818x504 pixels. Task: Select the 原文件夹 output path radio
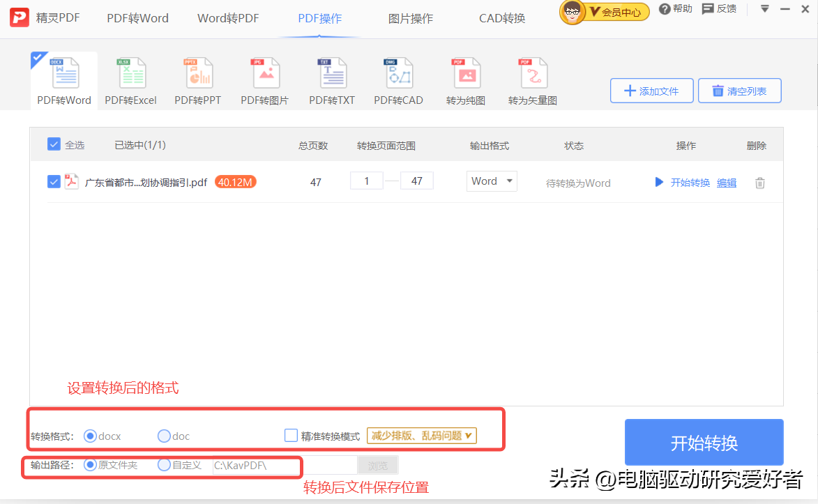tap(90, 464)
